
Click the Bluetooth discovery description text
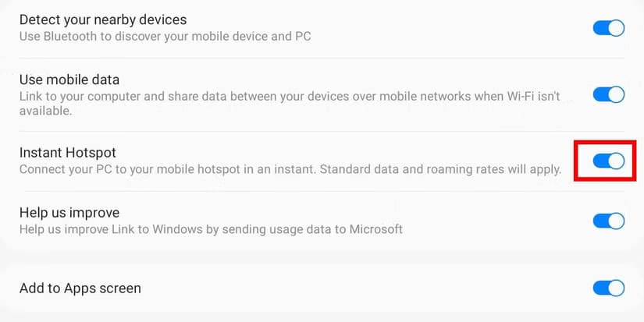(x=165, y=36)
